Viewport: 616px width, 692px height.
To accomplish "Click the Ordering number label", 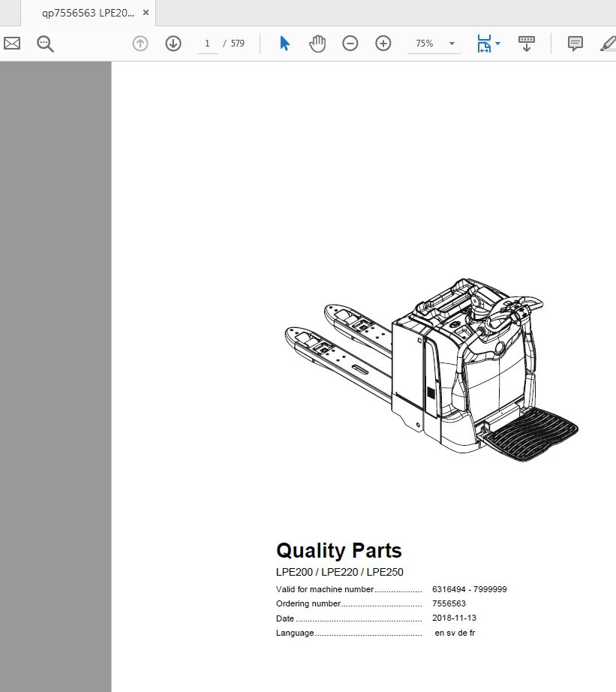I will click(308, 603).
